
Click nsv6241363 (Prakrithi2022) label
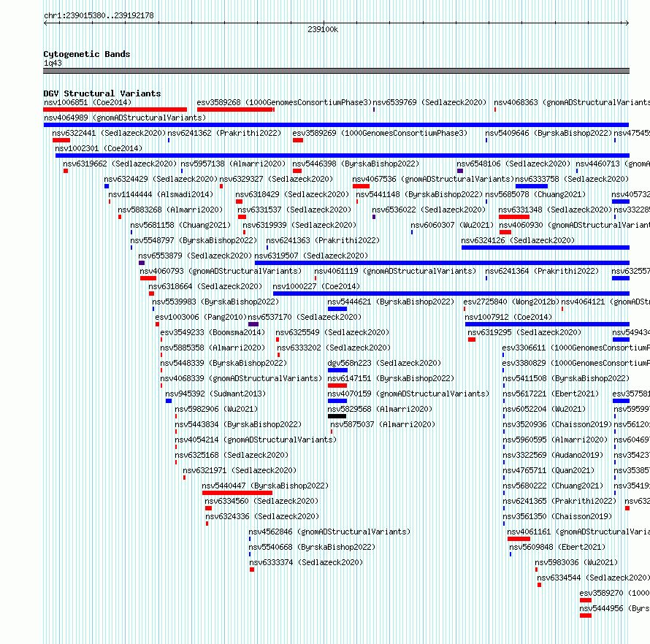[323, 240]
